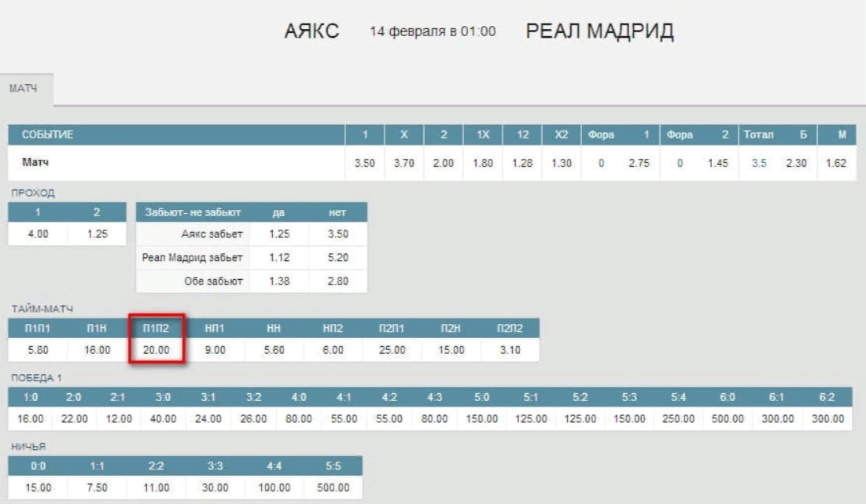Pick 5:3 correct score odds 150.00
The image size is (866, 504).
click(x=629, y=419)
